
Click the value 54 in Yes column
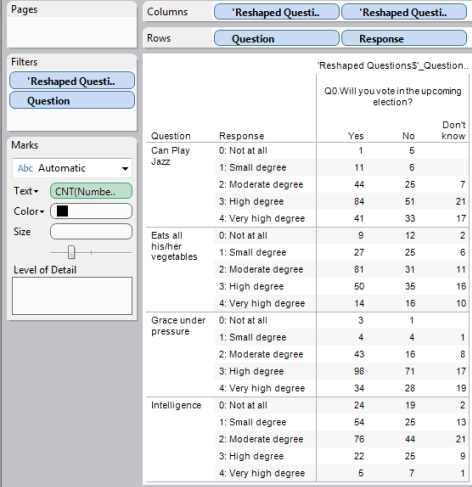(x=359, y=422)
